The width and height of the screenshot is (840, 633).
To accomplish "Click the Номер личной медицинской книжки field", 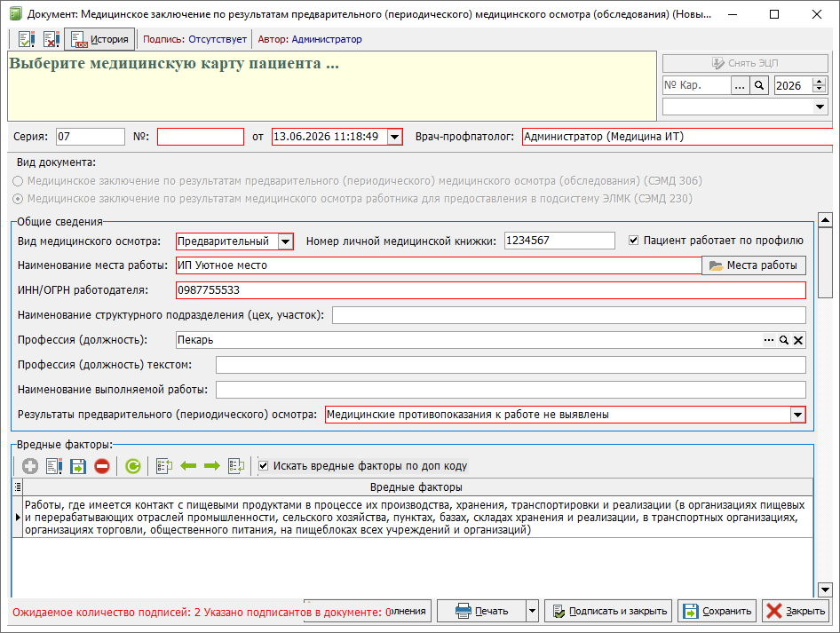I will [559, 241].
